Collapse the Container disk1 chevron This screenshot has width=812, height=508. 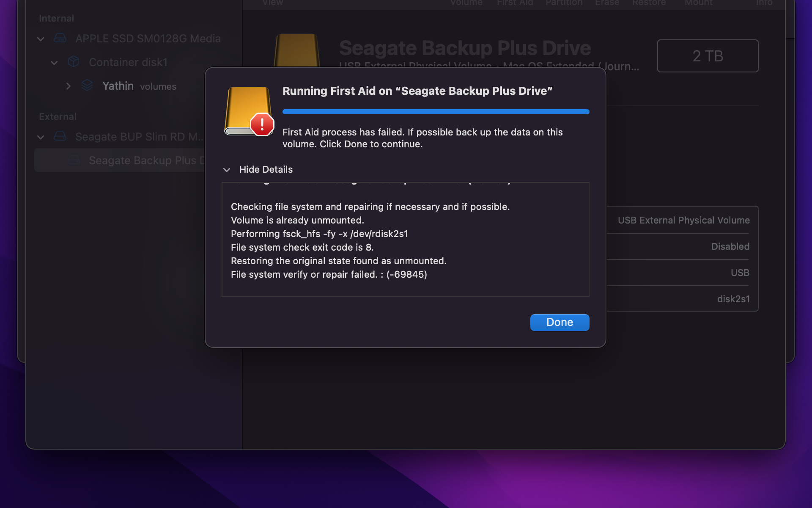[54, 63]
